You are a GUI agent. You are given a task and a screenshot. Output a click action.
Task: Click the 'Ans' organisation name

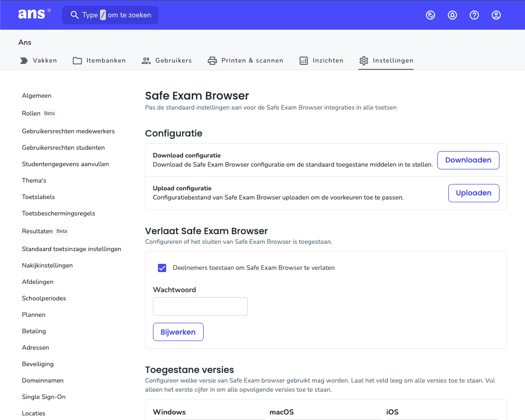25,42
